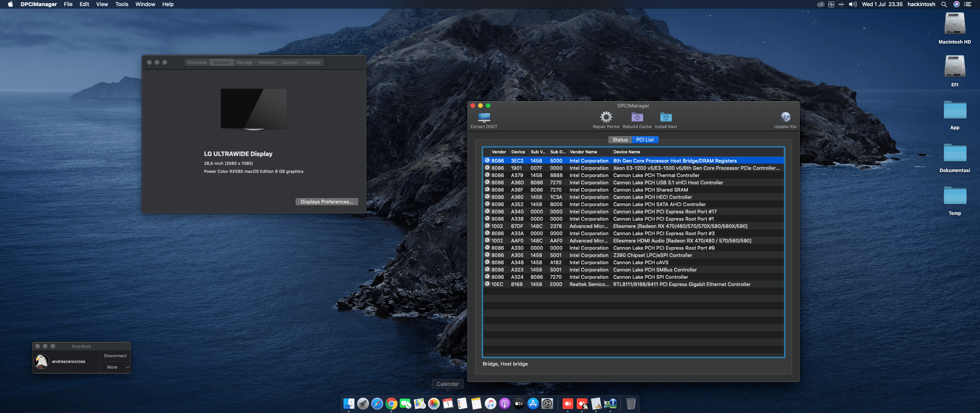Click the Repair Perms gear icon
The image size is (980, 413).
(x=606, y=117)
